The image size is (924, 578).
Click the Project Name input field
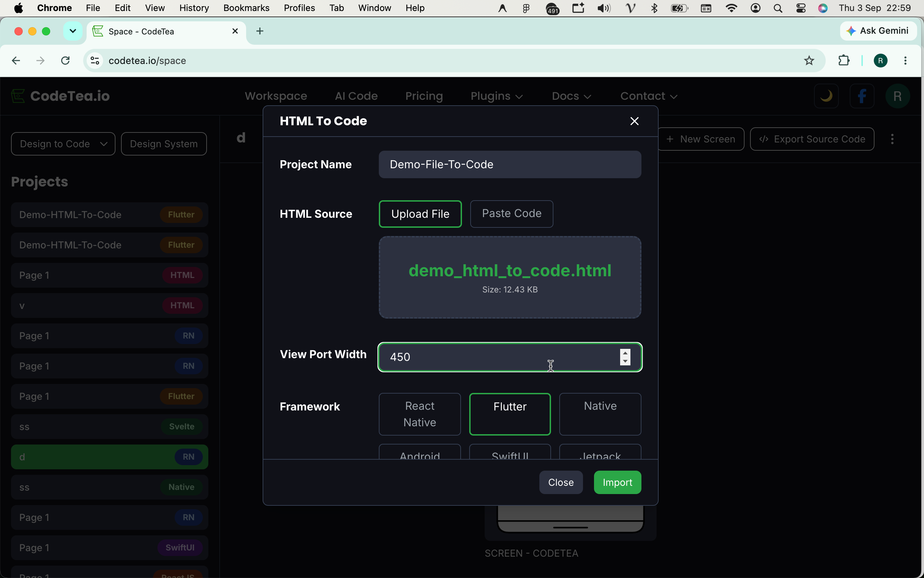click(510, 164)
